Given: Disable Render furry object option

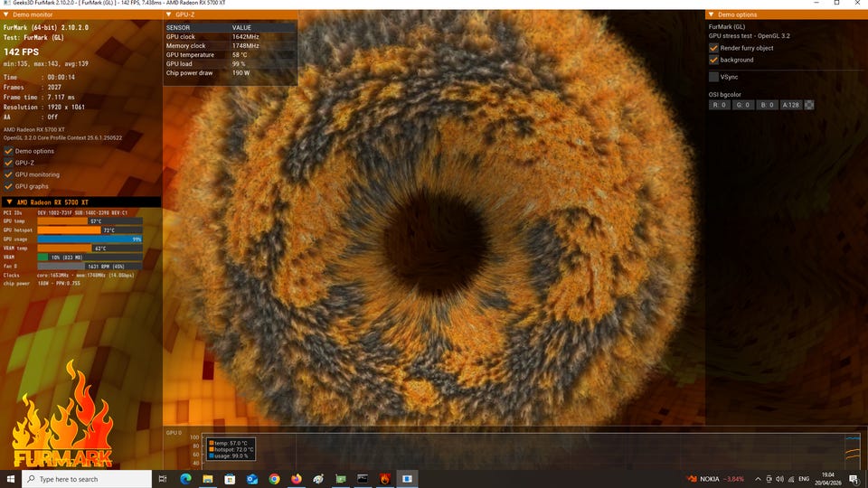Looking at the screenshot, I should click(713, 48).
